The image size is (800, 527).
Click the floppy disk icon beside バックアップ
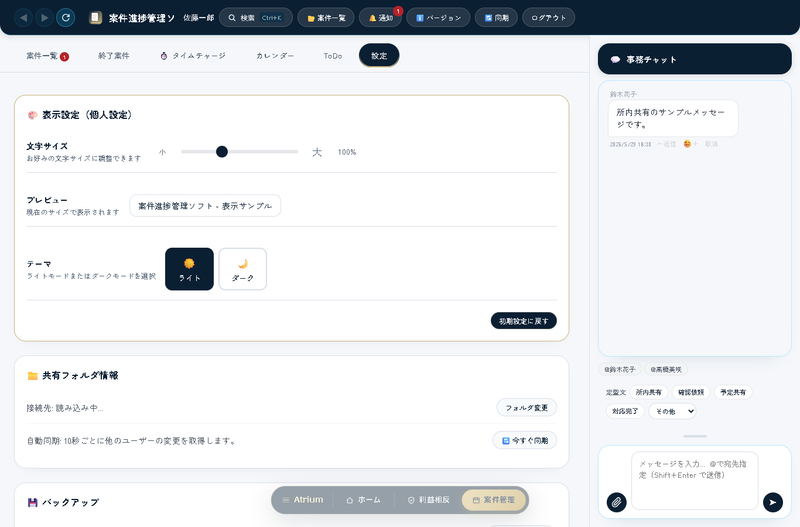click(33, 503)
